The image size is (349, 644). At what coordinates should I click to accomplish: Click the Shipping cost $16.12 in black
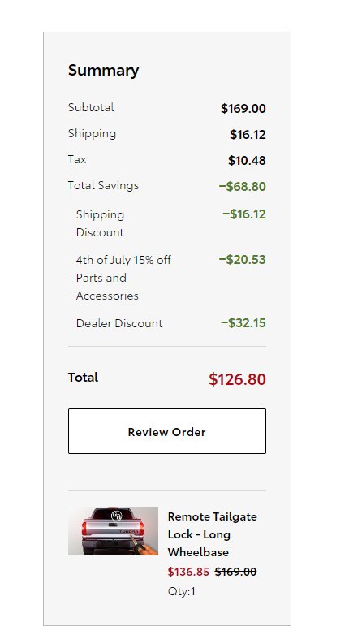click(x=248, y=134)
